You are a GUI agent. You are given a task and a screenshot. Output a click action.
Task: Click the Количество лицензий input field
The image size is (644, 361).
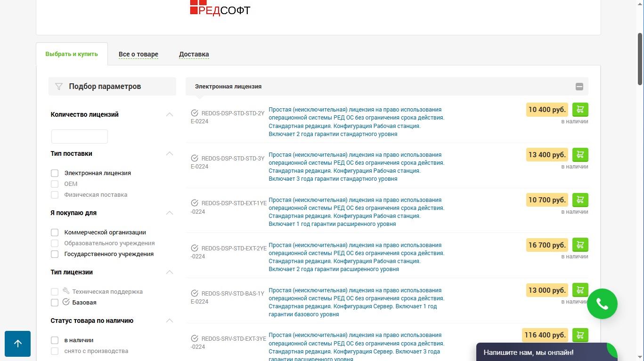(x=80, y=136)
